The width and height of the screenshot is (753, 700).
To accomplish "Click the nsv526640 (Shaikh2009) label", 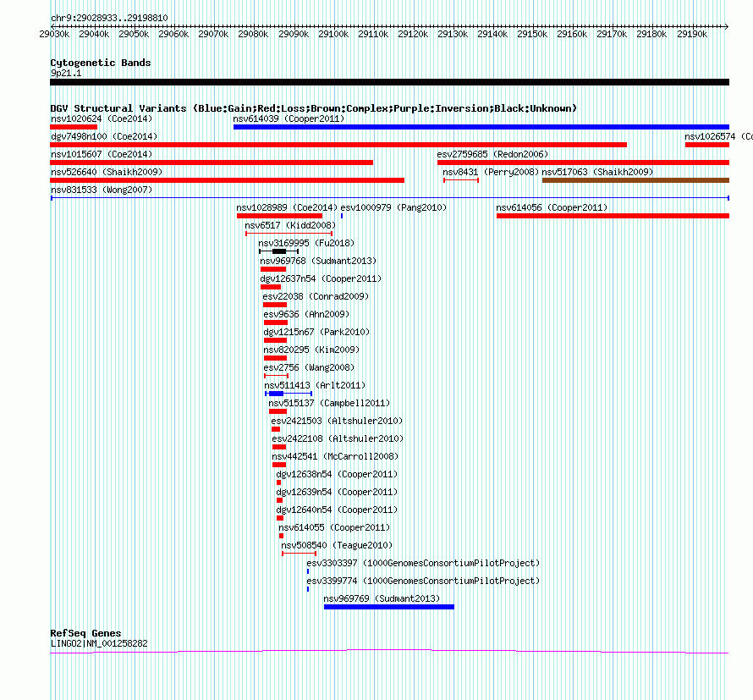I will tap(107, 172).
